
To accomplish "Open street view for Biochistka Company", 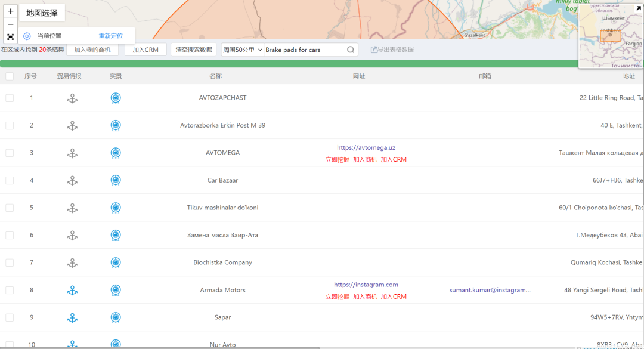I will pyautogui.click(x=116, y=262).
